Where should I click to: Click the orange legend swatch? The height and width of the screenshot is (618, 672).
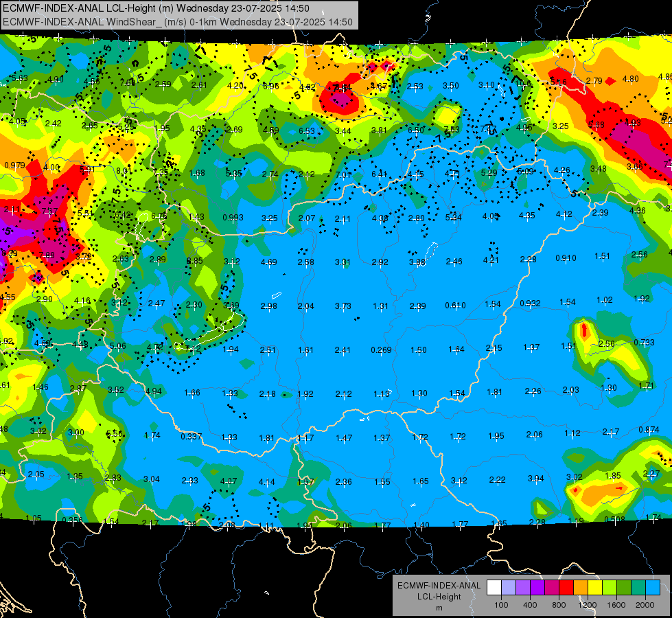point(581,587)
